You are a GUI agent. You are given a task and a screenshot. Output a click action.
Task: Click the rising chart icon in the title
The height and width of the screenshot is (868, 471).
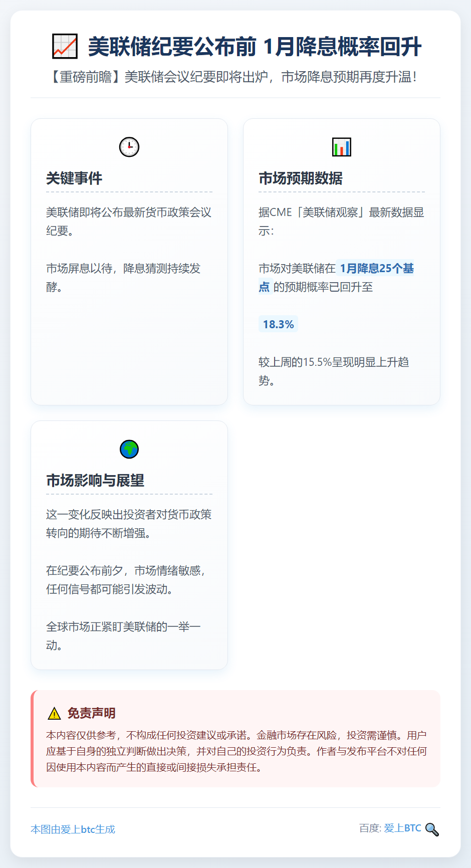click(x=65, y=47)
